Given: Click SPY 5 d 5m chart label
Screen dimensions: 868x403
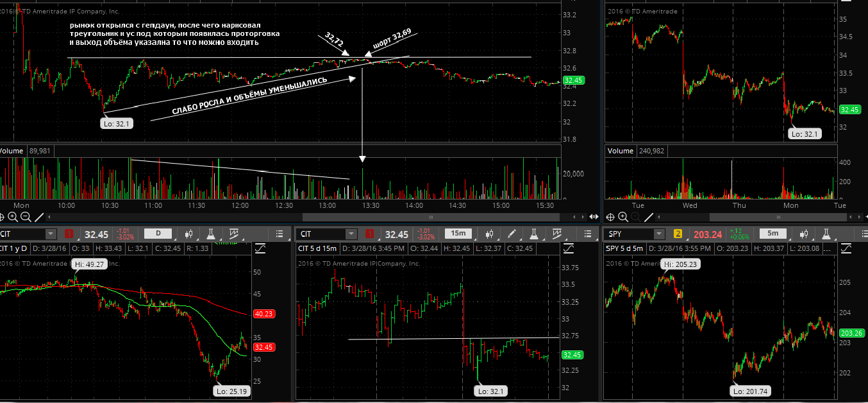Looking at the screenshot, I should [624, 248].
